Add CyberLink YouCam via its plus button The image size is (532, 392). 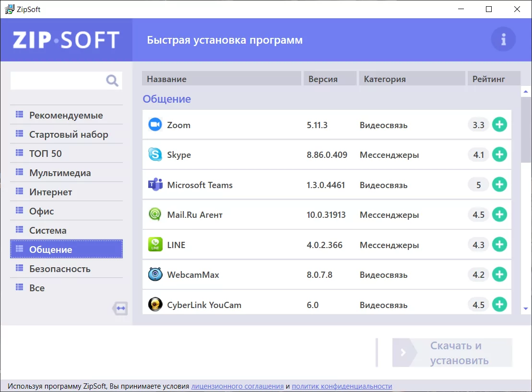(499, 305)
